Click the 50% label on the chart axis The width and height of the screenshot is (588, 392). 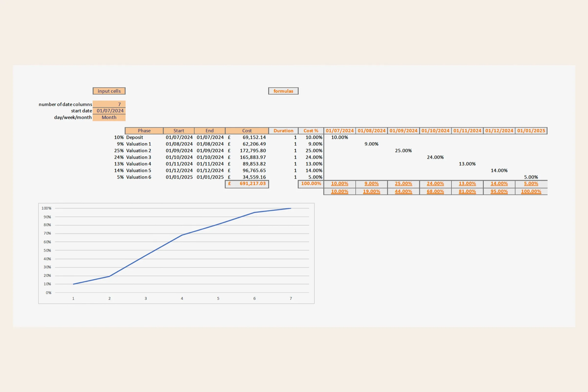tap(47, 250)
